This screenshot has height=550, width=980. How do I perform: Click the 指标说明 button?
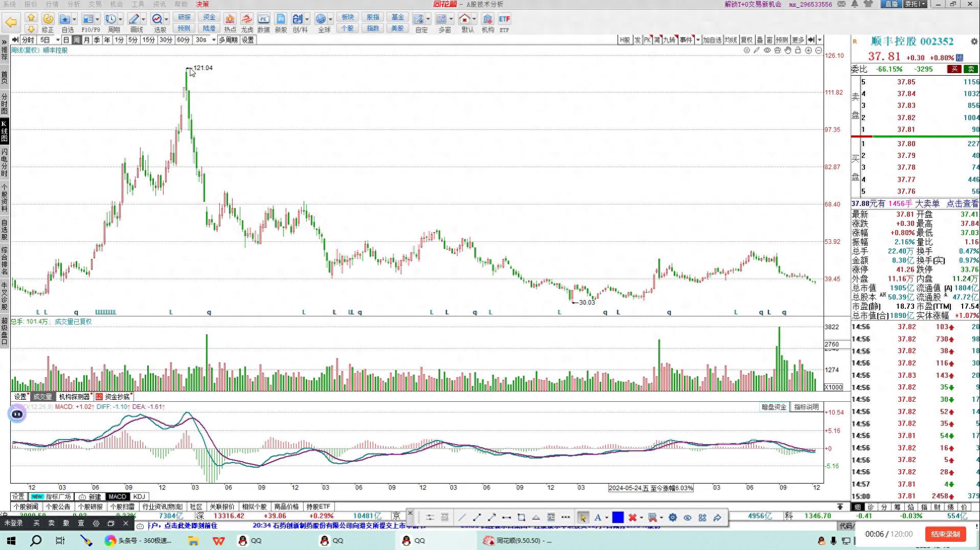click(806, 407)
